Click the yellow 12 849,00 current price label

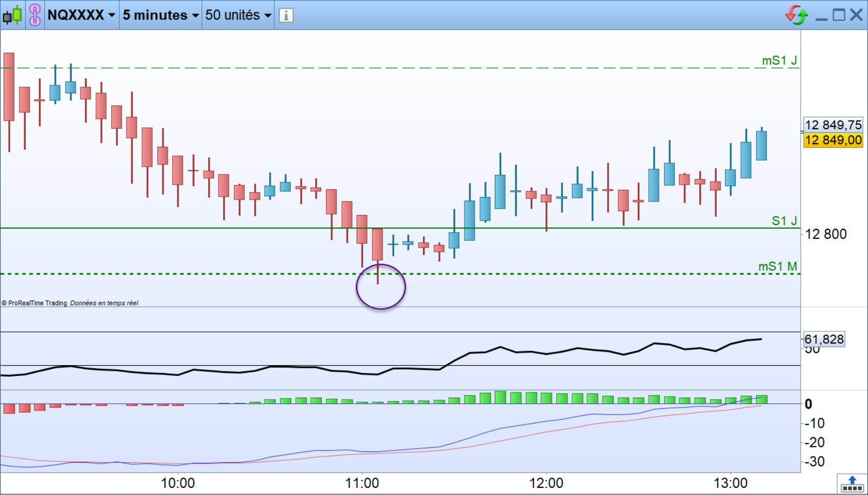[833, 140]
